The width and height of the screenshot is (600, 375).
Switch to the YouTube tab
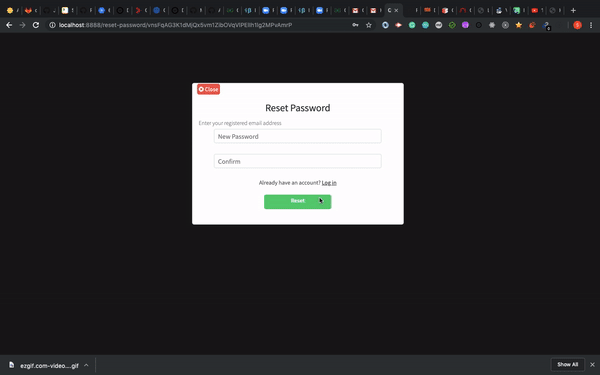click(x=535, y=10)
